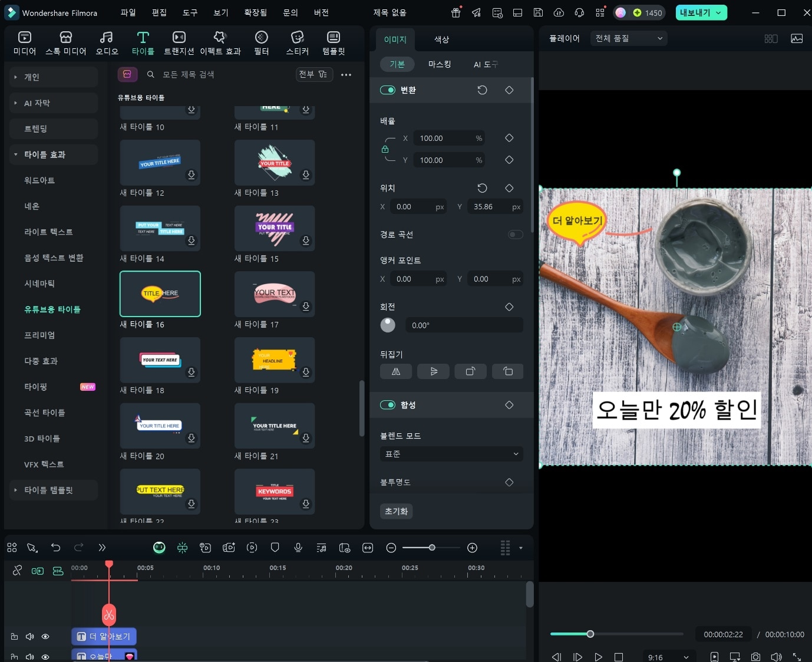Screen dimensions: 812x662
Task: Click the rotation dial knob
Action: [388, 325]
